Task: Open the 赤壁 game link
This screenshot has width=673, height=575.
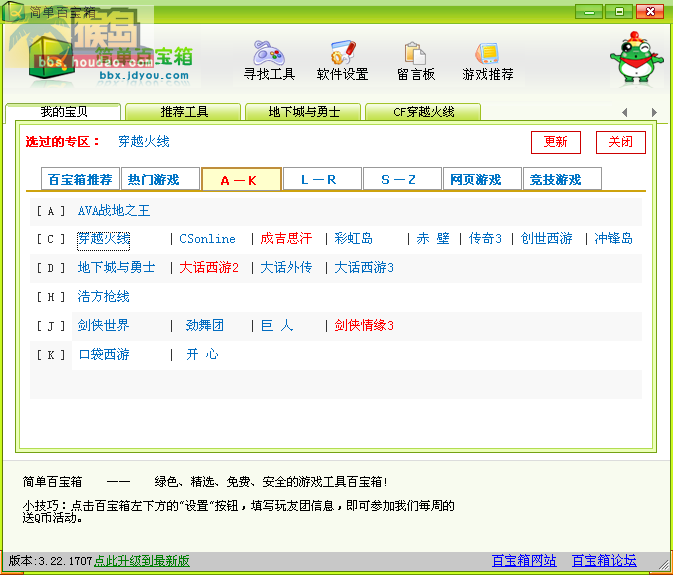Action: click(x=433, y=239)
